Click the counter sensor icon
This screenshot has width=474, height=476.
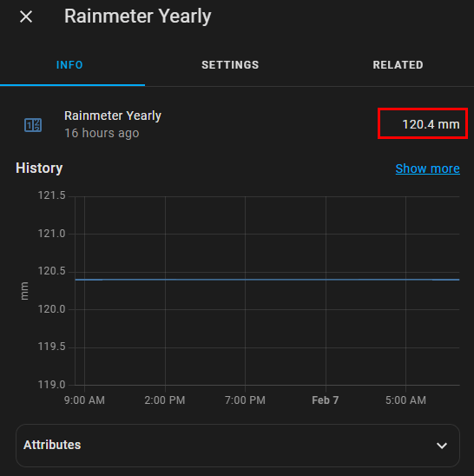coord(33,125)
